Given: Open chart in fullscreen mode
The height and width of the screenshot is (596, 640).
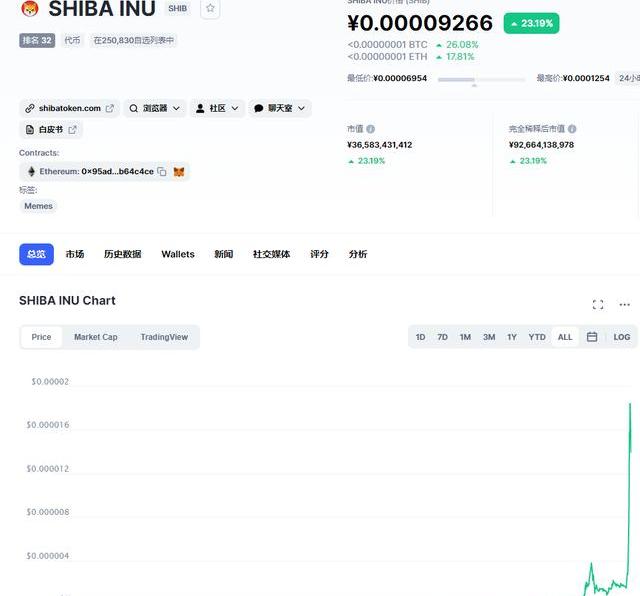Looking at the screenshot, I should click(598, 305).
